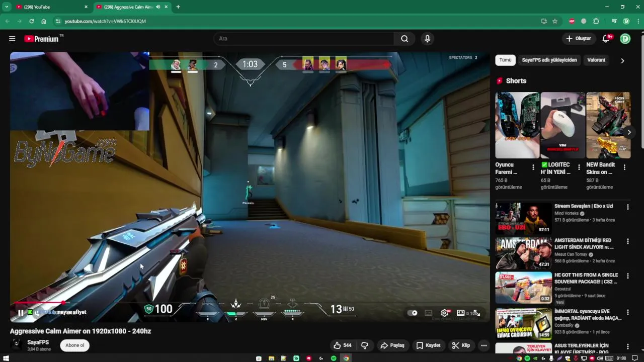The image size is (644, 362).
Task: Select the Valorant filter chip
Action: pos(596,60)
